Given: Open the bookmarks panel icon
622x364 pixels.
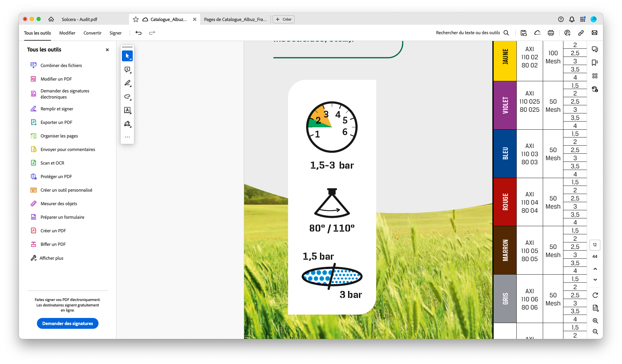Looking at the screenshot, I should (x=595, y=63).
